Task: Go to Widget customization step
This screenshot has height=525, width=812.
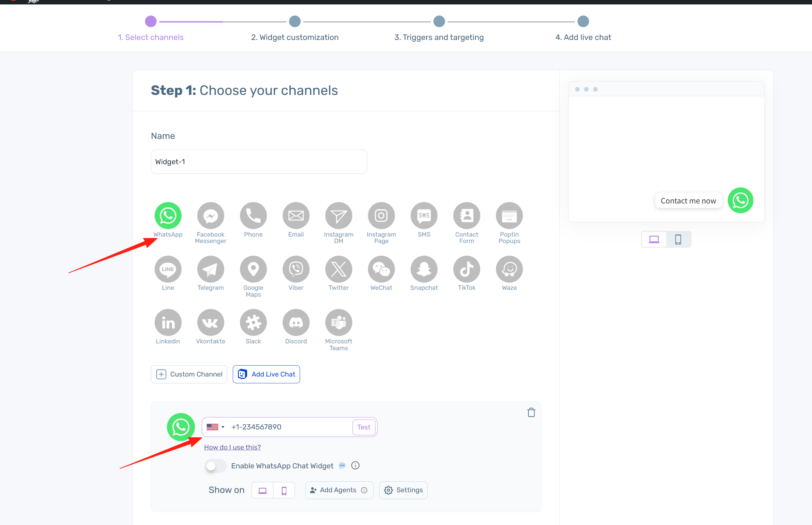Action: pos(295,22)
